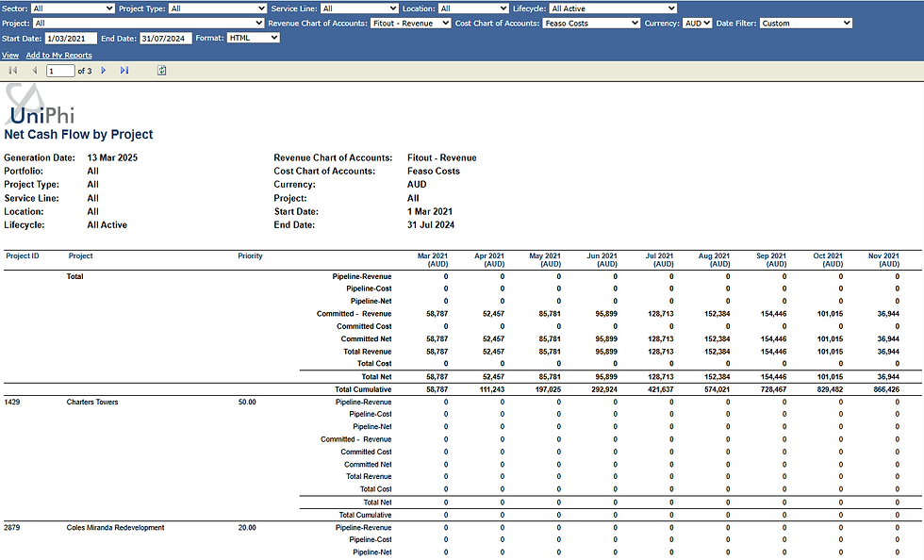Click priority value 20.00
This screenshot has height=560, width=924.
247,528
